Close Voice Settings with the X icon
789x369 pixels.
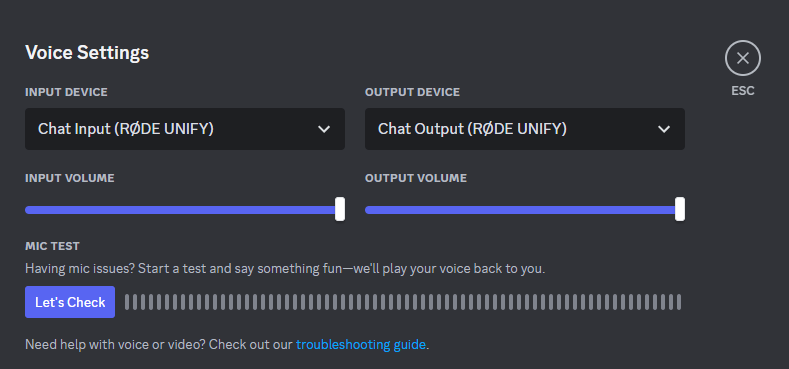742,58
